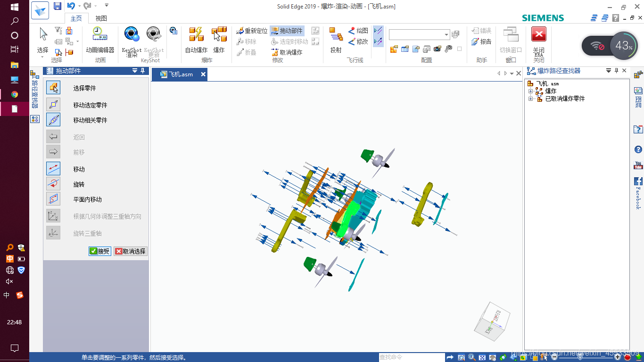Open the 报告 report assistant
Screen dimensions: 644x362
point(481,41)
